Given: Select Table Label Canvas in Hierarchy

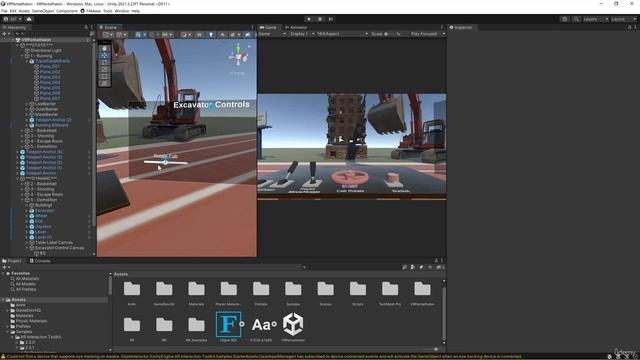Looking at the screenshot, I should pyautogui.click(x=54, y=242).
